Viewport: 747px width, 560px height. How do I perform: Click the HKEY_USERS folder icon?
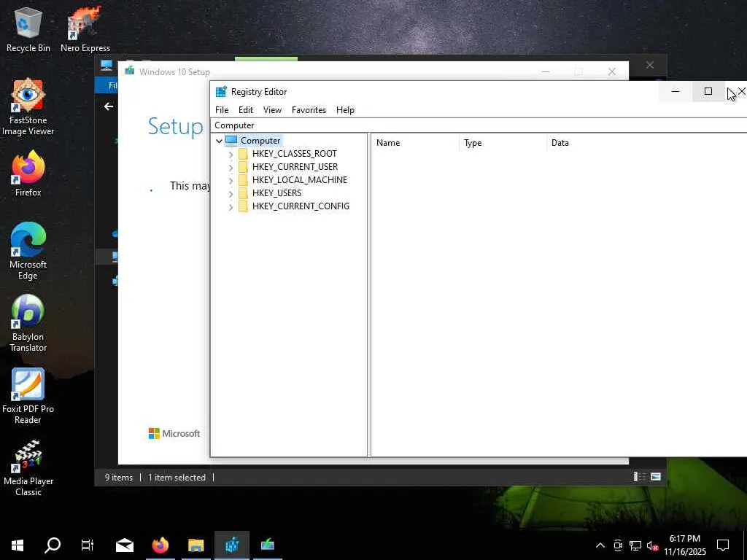pos(243,192)
